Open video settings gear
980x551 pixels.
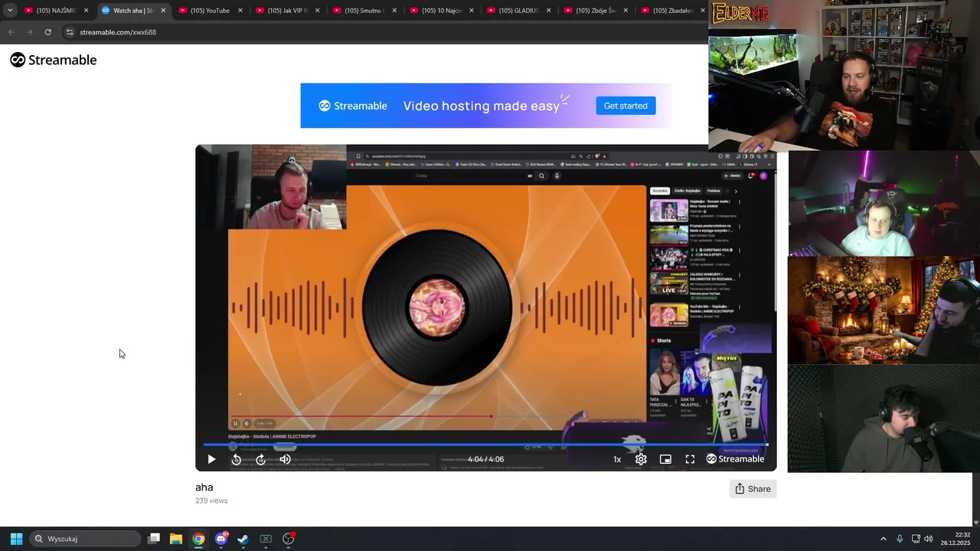click(641, 459)
